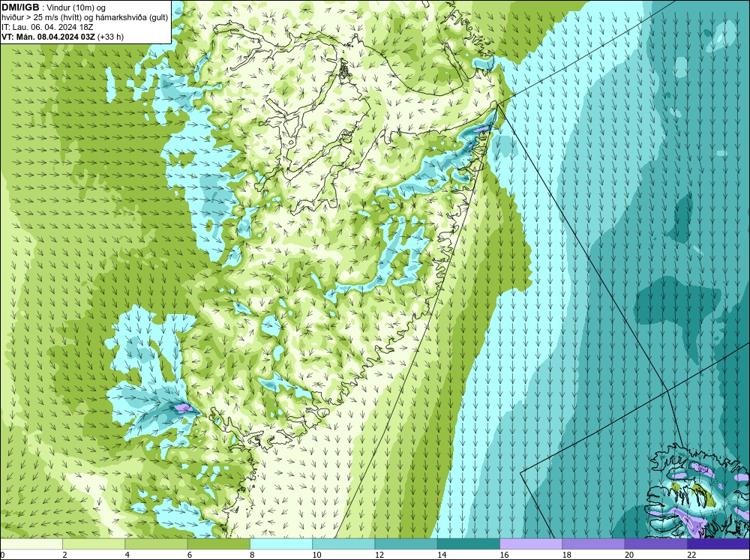
Task: Click the 16-18 m/s lavender legend swatch
Action: [531, 544]
